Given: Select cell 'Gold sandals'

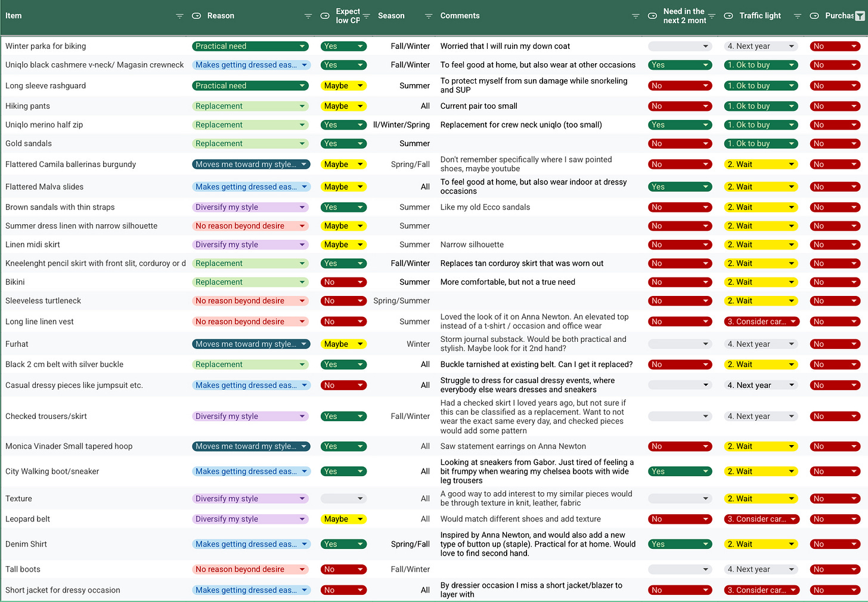Looking at the screenshot, I should pyautogui.click(x=29, y=144).
